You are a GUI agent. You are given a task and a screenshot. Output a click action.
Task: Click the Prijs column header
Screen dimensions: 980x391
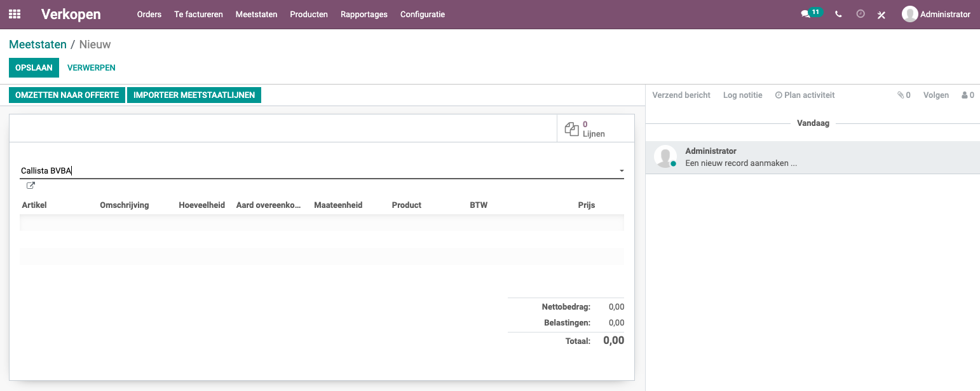[x=587, y=205]
